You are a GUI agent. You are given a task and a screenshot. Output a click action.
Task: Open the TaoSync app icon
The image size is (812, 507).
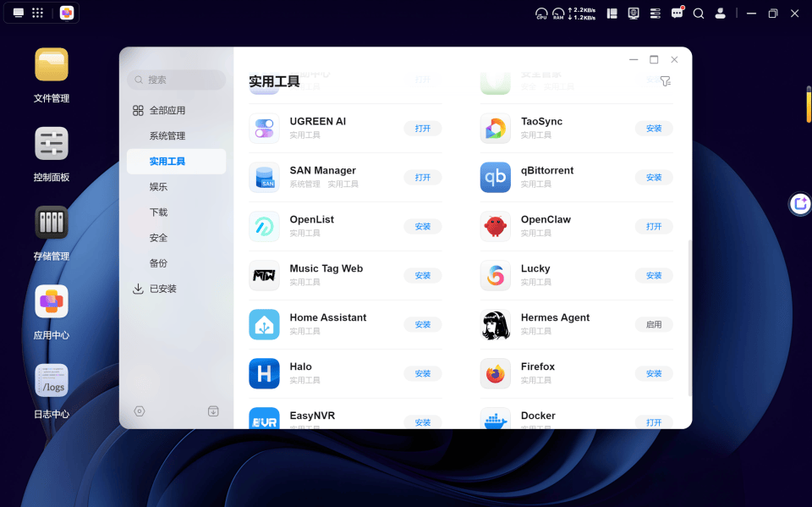coord(496,129)
